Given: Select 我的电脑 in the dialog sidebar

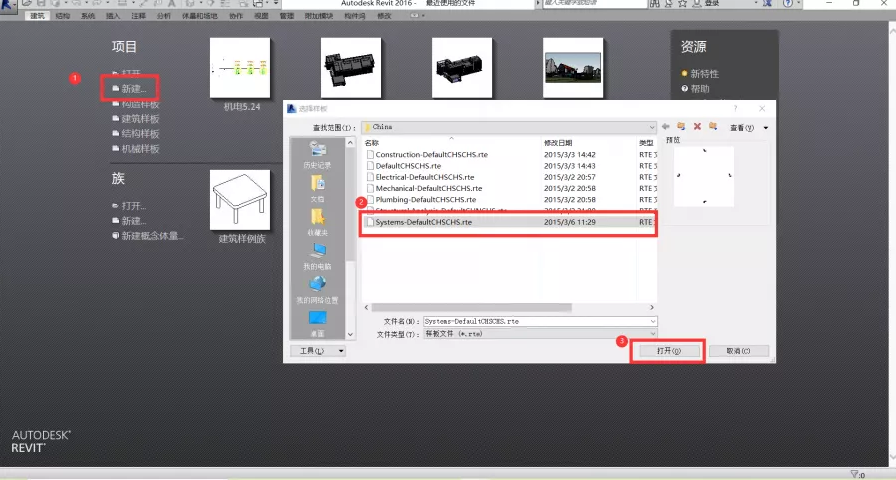Looking at the screenshot, I should point(317,256).
